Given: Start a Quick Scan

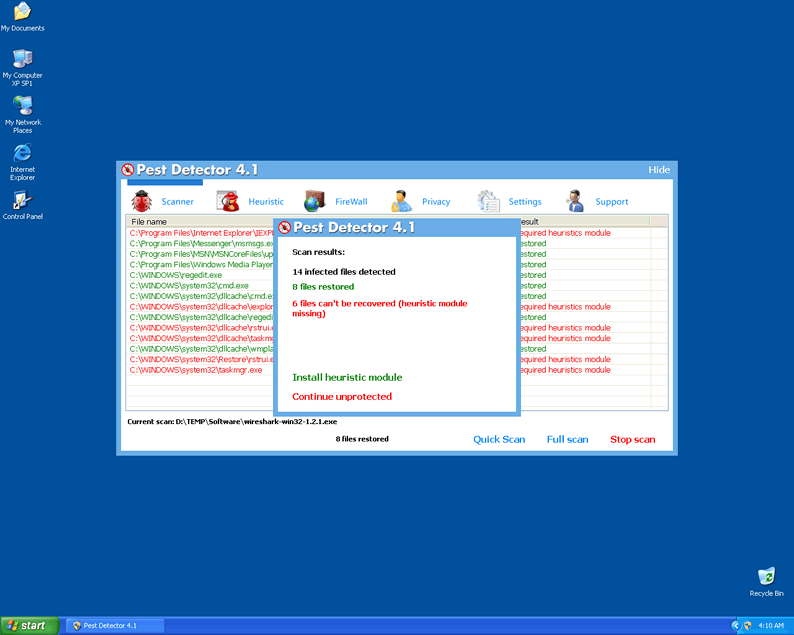Looking at the screenshot, I should click(x=499, y=440).
